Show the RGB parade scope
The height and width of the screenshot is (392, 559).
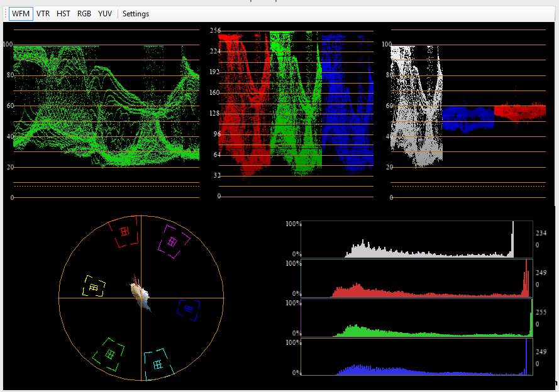click(84, 13)
